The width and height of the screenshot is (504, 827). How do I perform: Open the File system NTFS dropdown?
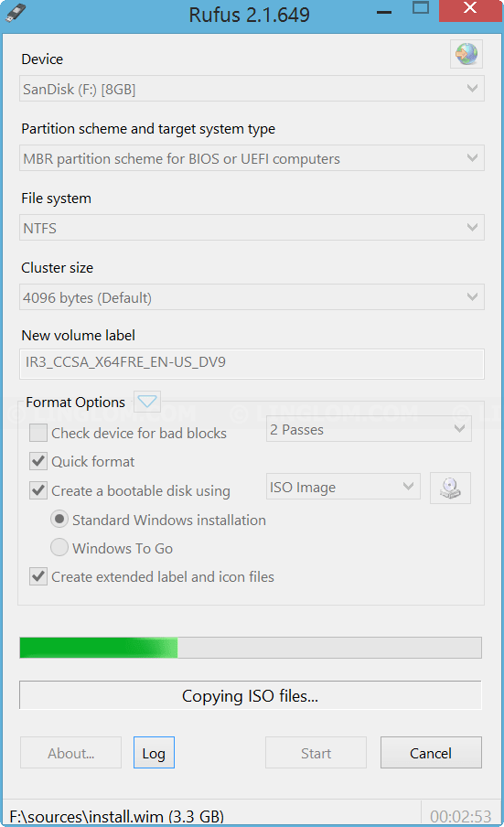(x=252, y=228)
